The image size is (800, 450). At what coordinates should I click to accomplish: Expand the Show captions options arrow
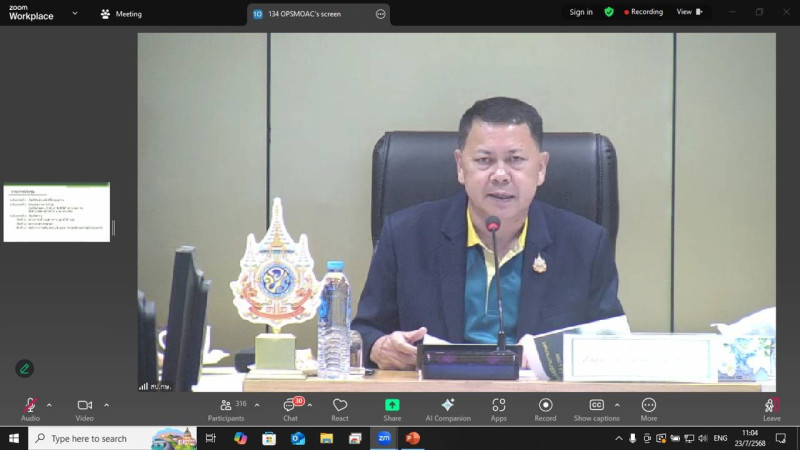pyautogui.click(x=617, y=405)
